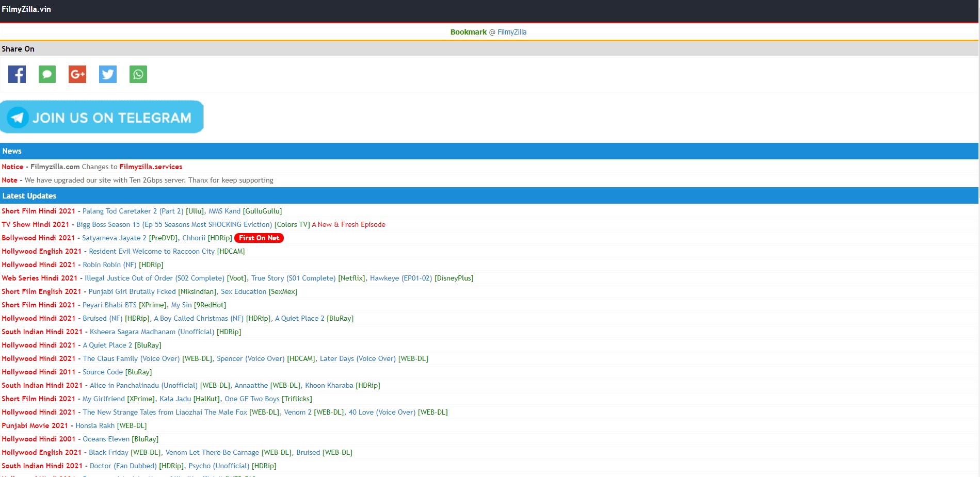Open The New Strange Tales from Liaozhai
980x477 pixels.
point(165,412)
